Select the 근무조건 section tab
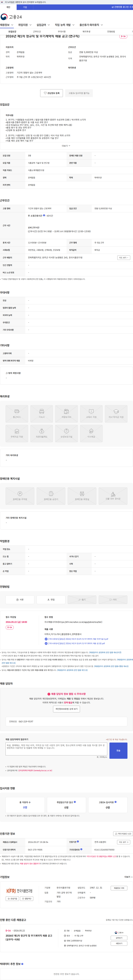Viewport: 133px width, 980px height. coord(37,32)
